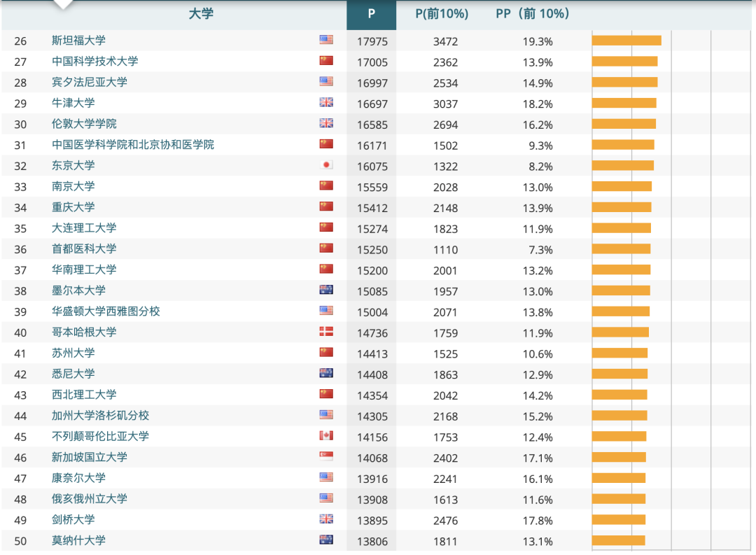This screenshot has height=555, width=756.
Task: Click the orange bar for 斯坦福大学
Action: (626, 41)
